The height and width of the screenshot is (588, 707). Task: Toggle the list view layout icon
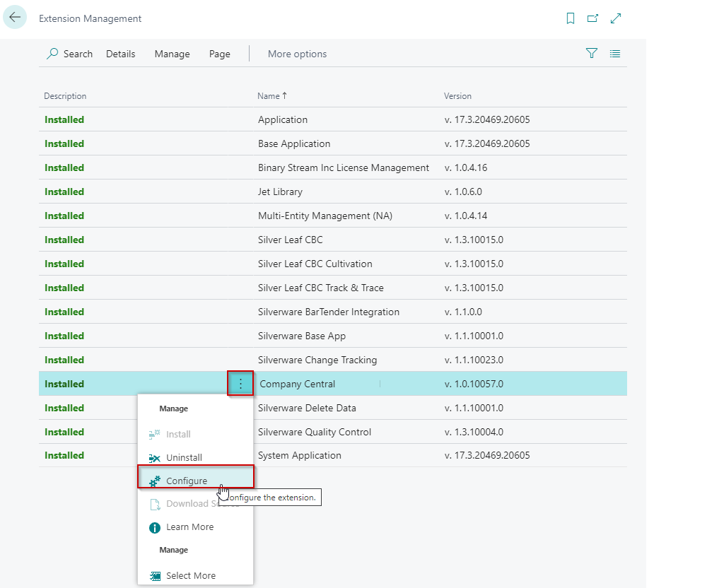click(x=615, y=54)
